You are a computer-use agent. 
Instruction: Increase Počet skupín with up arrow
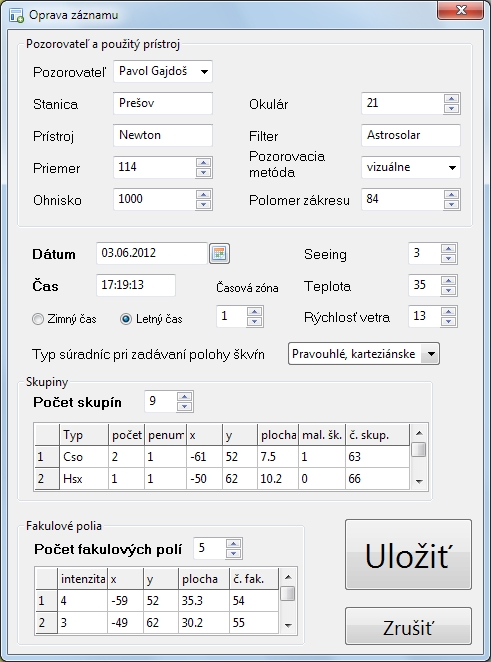point(184,396)
